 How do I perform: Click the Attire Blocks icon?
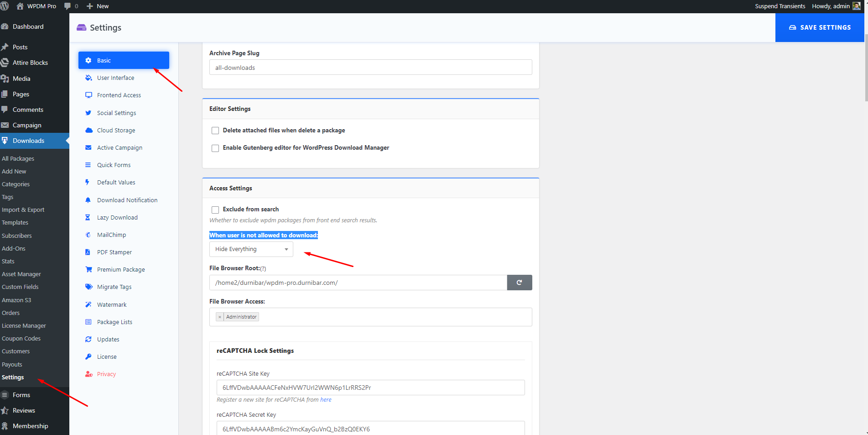[5, 63]
